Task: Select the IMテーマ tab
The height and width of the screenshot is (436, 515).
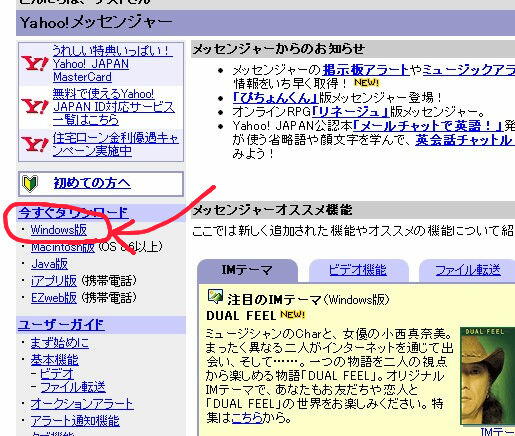Action: [x=247, y=270]
